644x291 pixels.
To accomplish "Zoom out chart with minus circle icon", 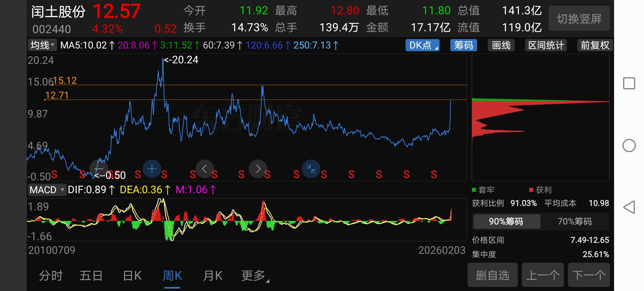I will (99, 169).
